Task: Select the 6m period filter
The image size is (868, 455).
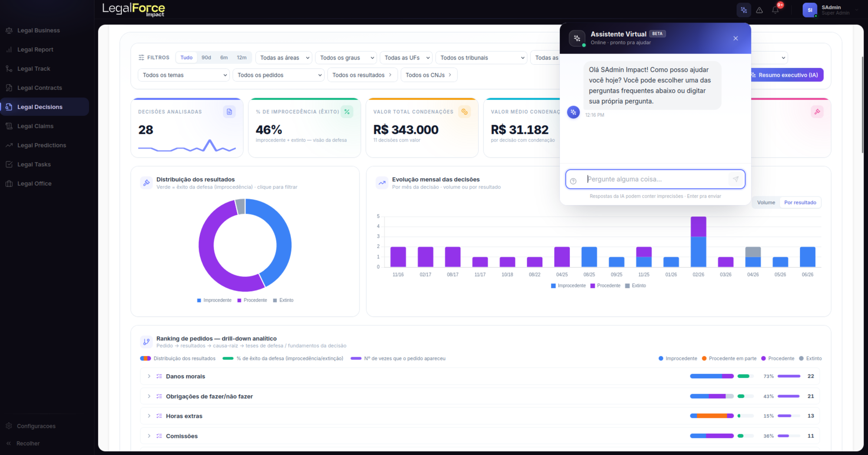Action: 224,57
